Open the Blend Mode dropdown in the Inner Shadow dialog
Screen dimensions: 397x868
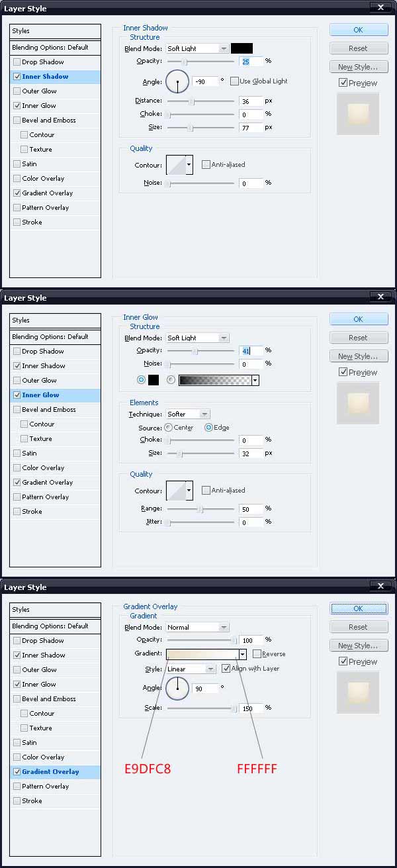coord(197,49)
